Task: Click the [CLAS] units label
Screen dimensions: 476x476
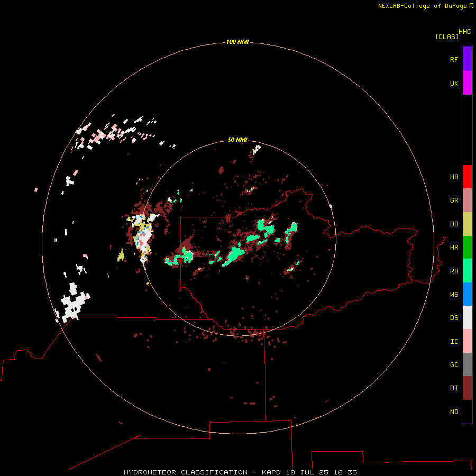Action: [447, 36]
